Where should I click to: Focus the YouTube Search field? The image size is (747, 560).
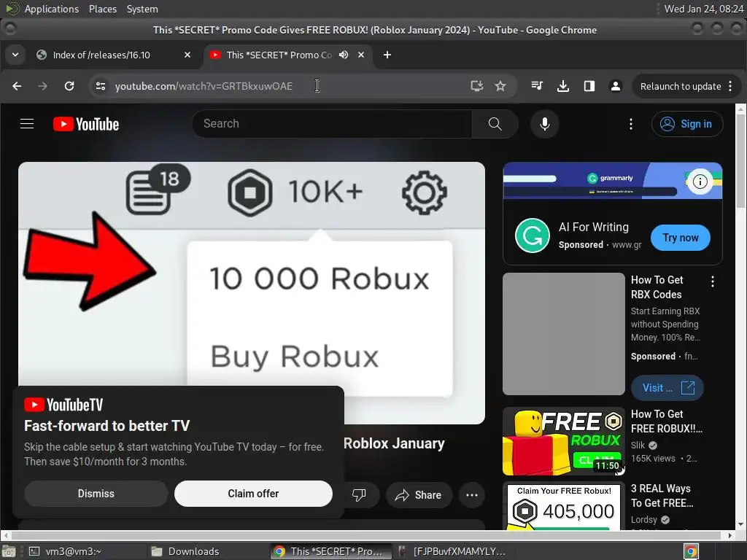point(332,124)
